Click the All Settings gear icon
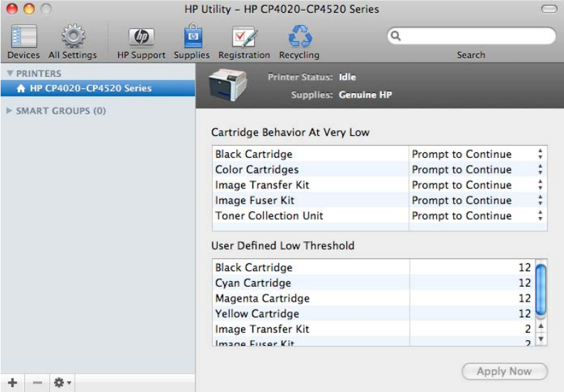Image resolution: width=564 pixels, height=392 pixels. click(72, 37)
